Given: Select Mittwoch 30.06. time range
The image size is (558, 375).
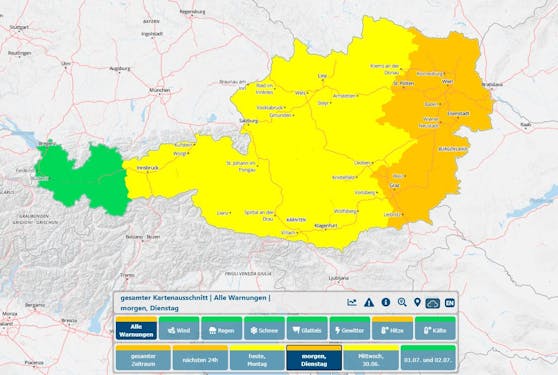Looking at the screenshot, I should [371, 358].
